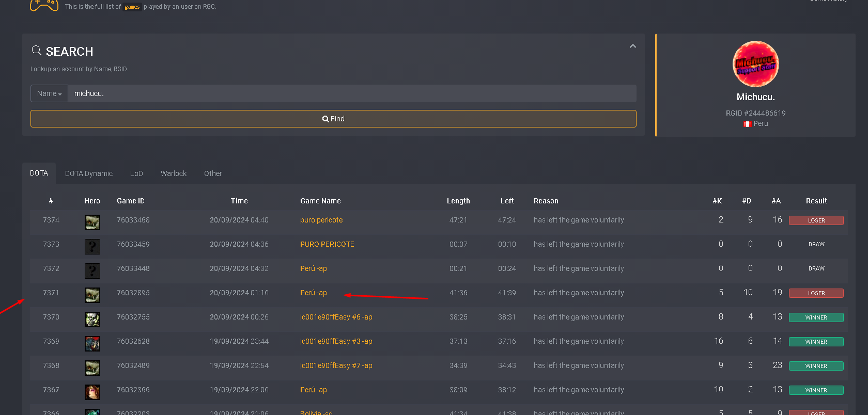Open the Easy #7 -ap game link
Image resolution: width=868 pixels, height=415 pixels.
(336, 365)
